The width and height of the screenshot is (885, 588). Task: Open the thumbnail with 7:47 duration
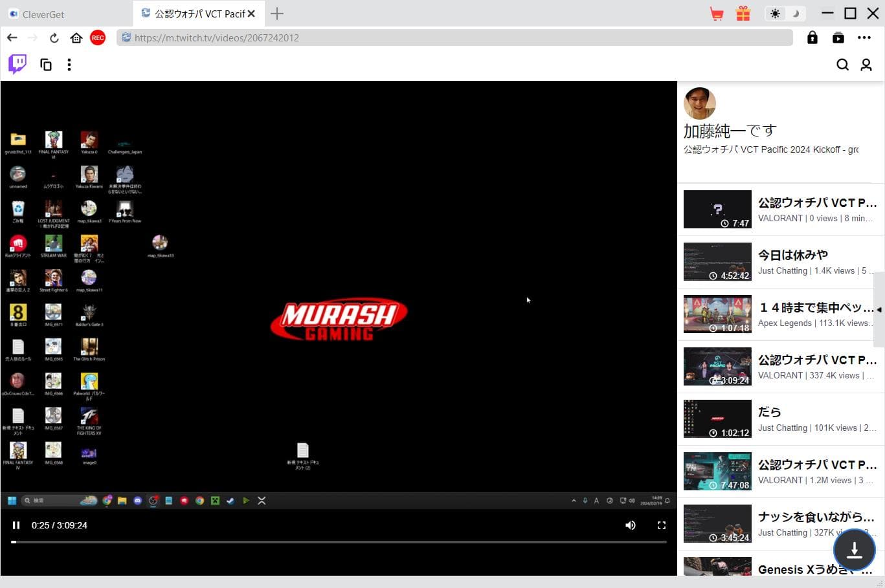pyautogui.click(x=717, y=209)
